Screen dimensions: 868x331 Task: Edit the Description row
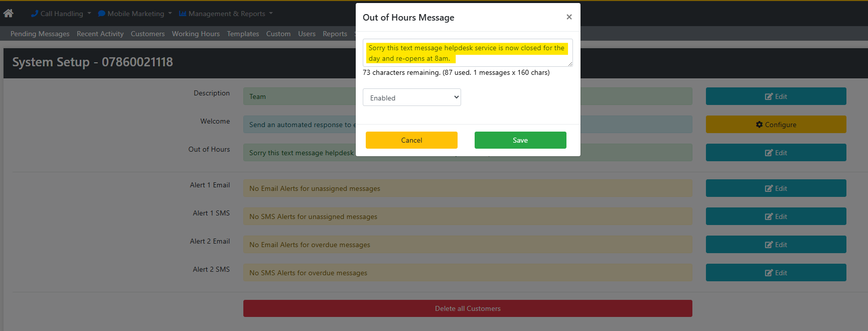(x=776, y=96)
